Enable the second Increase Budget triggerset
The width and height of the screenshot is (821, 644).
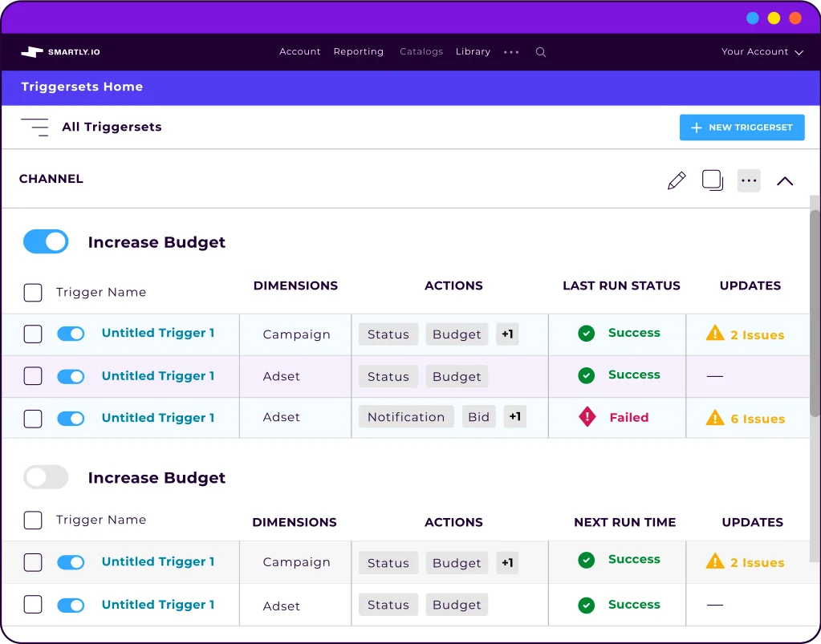point(46,477)
